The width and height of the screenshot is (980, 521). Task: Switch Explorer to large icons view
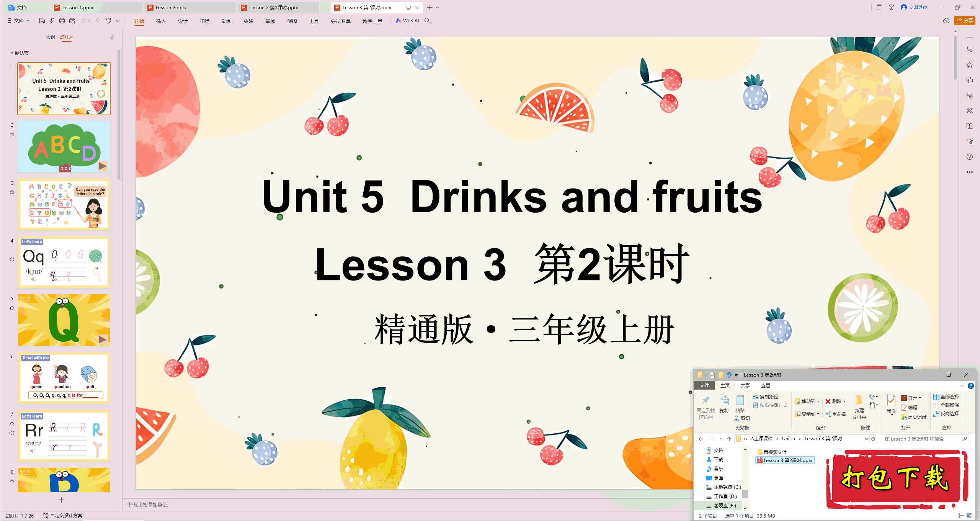[969, 516]
